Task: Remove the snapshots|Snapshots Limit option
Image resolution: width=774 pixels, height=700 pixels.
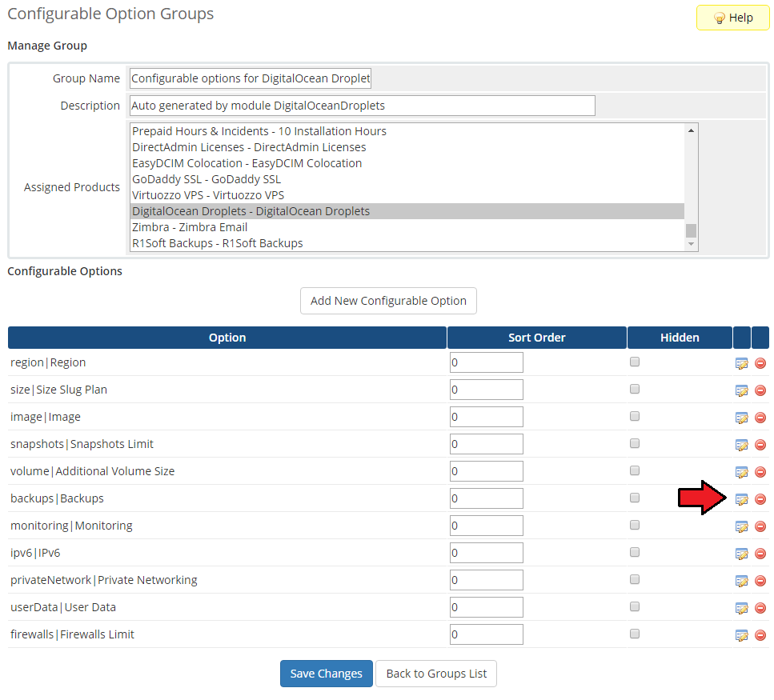Action: click(760, 445)
